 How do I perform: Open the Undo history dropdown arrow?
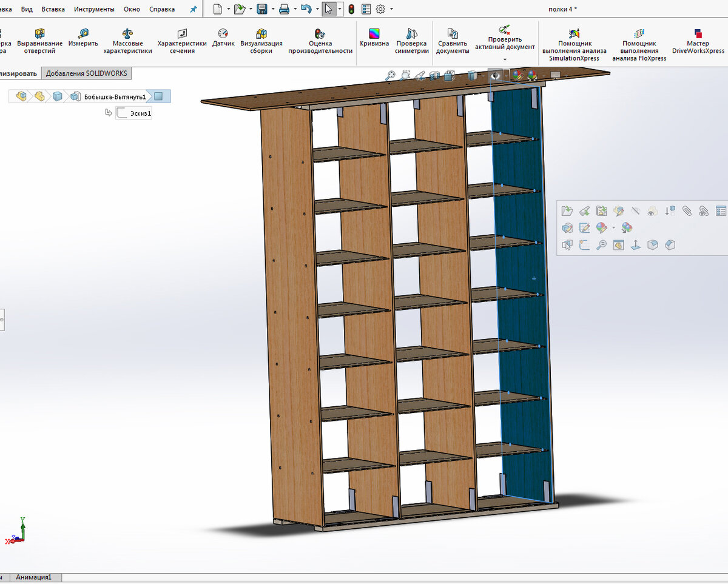point(317,9)
